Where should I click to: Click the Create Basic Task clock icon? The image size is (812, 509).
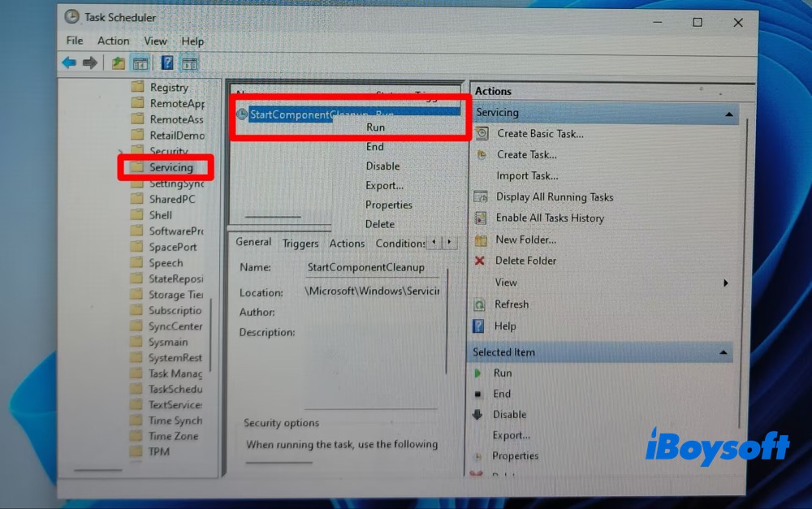coord(482,134)
